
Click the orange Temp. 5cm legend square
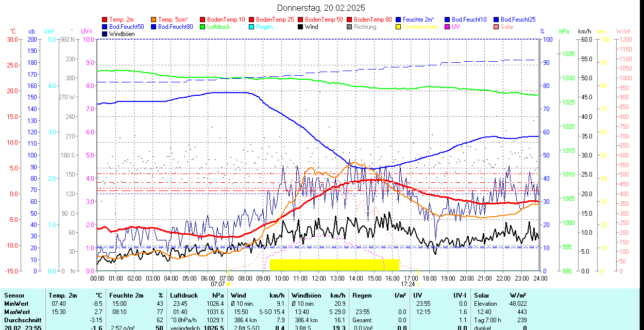pos(154,20)
